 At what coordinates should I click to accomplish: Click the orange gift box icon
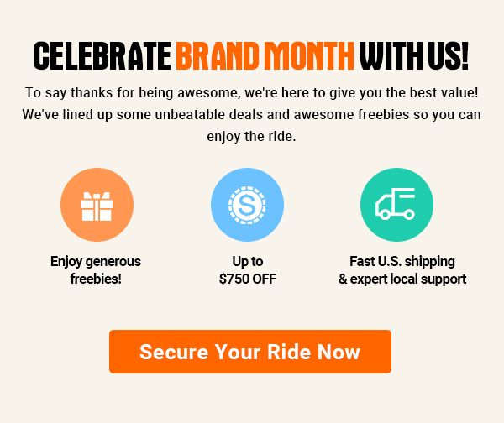97,205
